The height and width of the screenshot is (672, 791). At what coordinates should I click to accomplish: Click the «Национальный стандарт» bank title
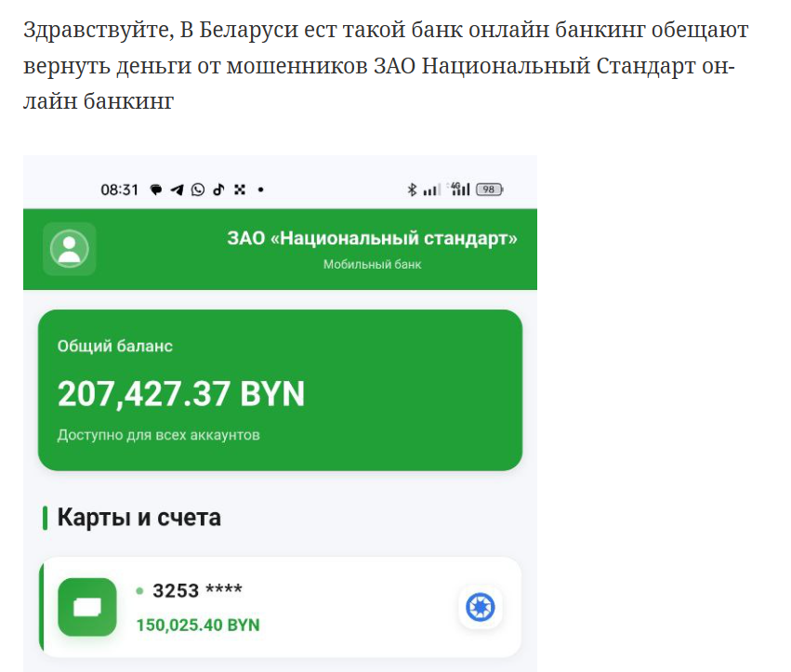coord(372,239)
